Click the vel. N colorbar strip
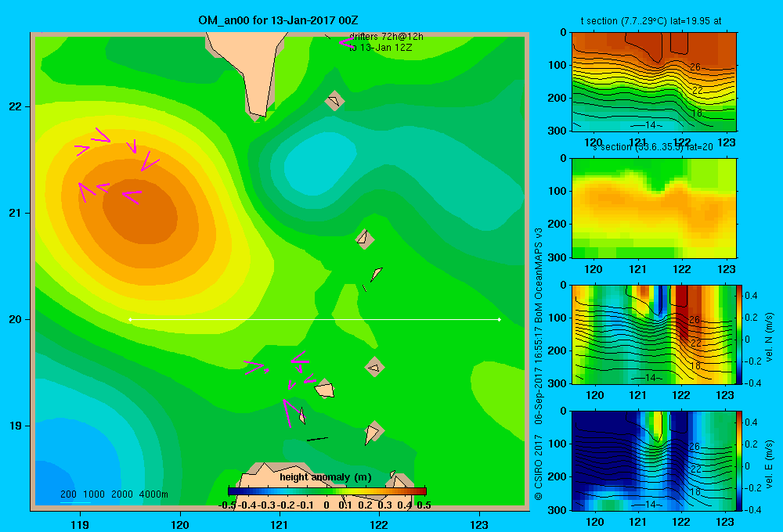The width and height of the screenshot is (783, 532). (x=739, y=334)
